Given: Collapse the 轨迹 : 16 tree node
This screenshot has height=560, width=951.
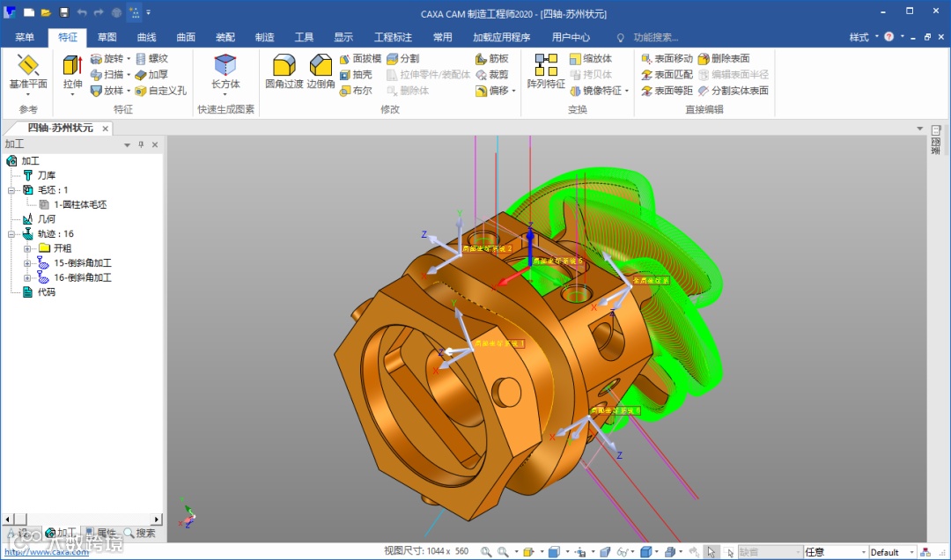Looking at the screenshot, I should pyautogui.click(x=11, y=233).
